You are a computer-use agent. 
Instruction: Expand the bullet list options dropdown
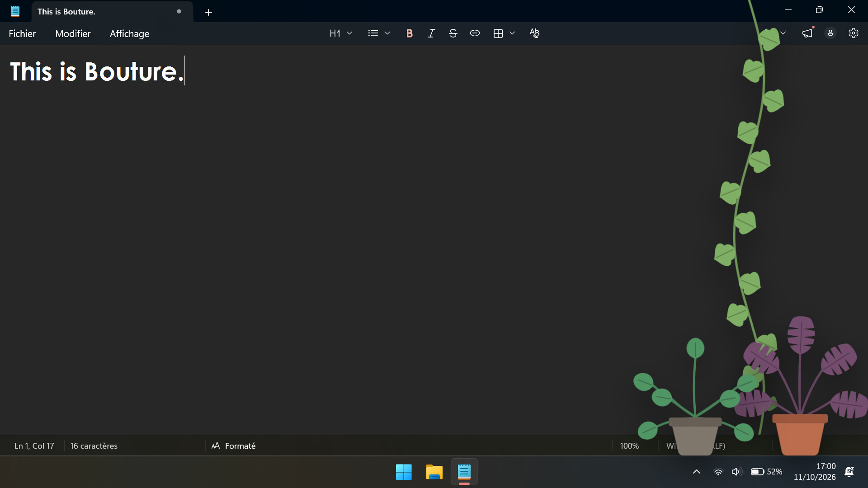(x=387, y=33)
